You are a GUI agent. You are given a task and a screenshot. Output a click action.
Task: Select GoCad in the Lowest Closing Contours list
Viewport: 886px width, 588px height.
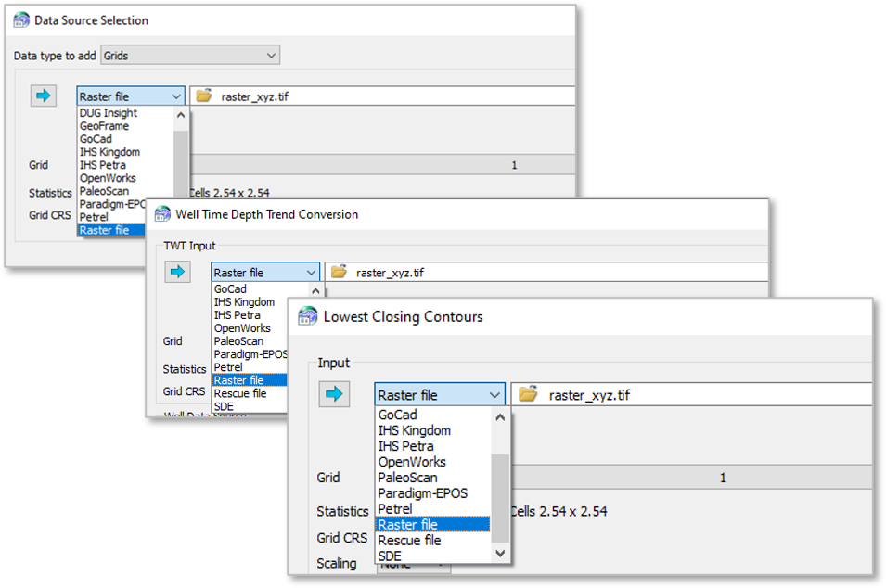coord(397,414)
